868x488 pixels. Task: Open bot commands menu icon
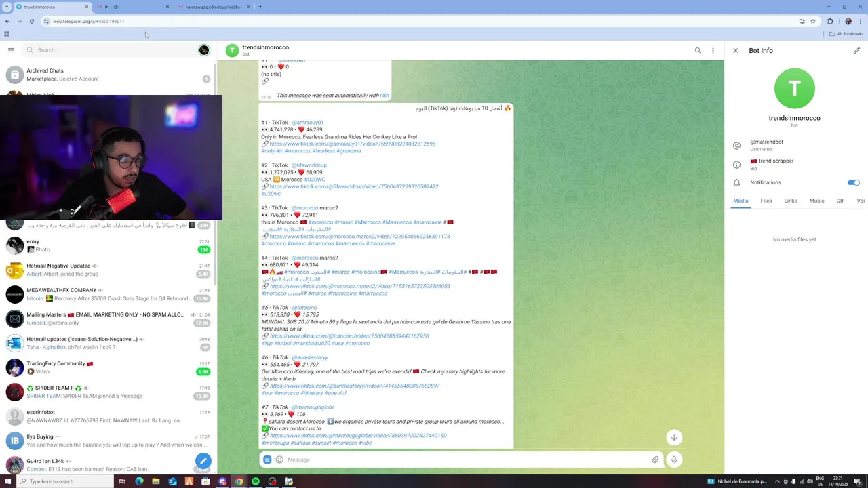[x=267, y=460]
